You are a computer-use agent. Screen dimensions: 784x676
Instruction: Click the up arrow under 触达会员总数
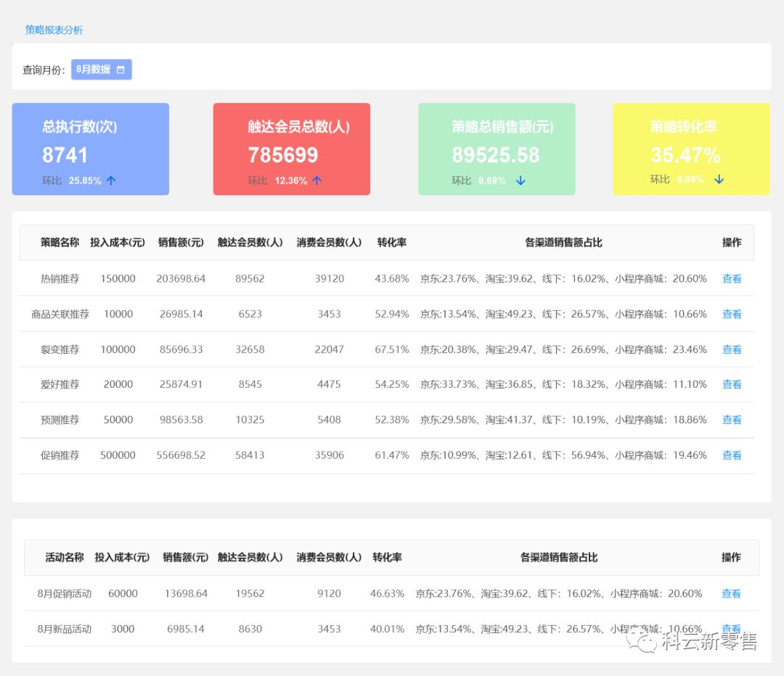point(317,181)
